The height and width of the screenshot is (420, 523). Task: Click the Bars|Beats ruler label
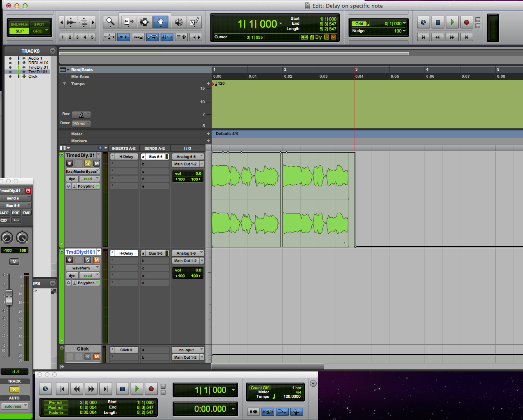tap(82, 70)
